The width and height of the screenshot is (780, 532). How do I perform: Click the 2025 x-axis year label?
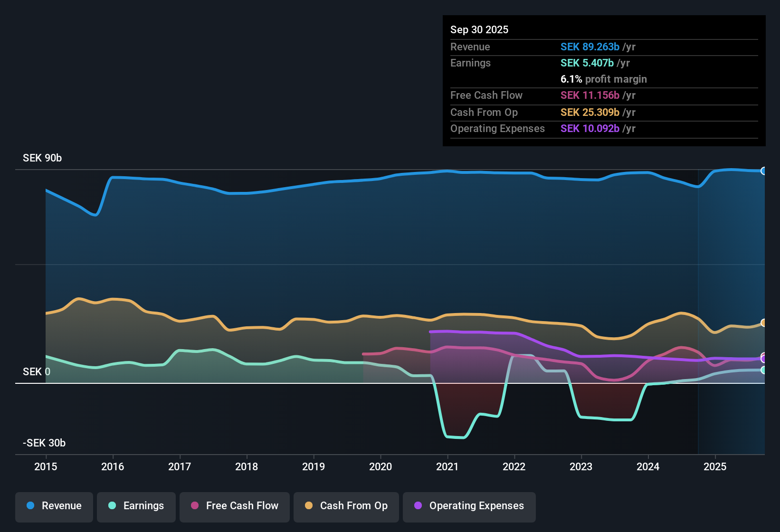(715, 466)
